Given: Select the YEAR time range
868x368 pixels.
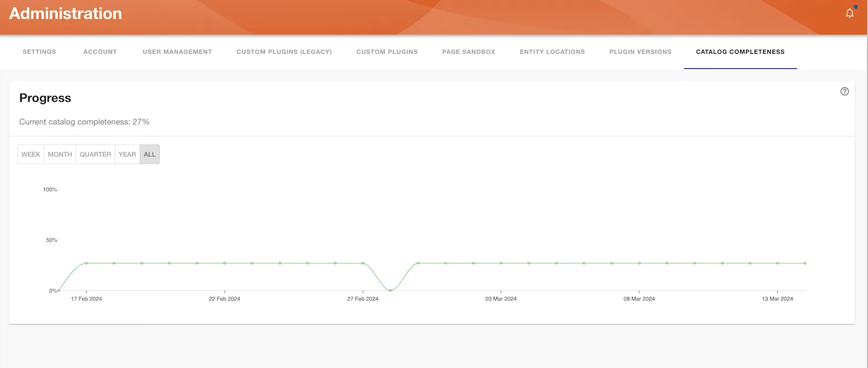Looking at the screenshot, I should point(127,154).
